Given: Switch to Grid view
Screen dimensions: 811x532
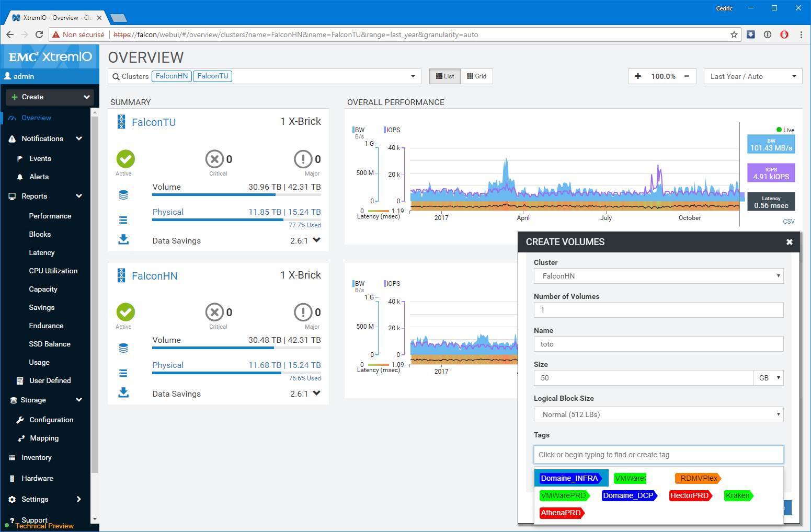Looking at the screenshot, I should 476,76.
